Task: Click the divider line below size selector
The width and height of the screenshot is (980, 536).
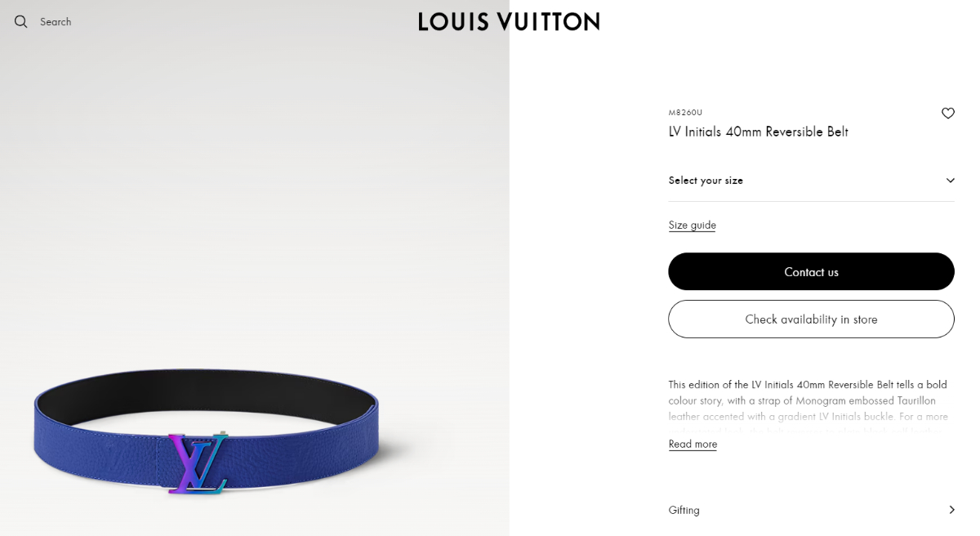Action: [811, 201]
